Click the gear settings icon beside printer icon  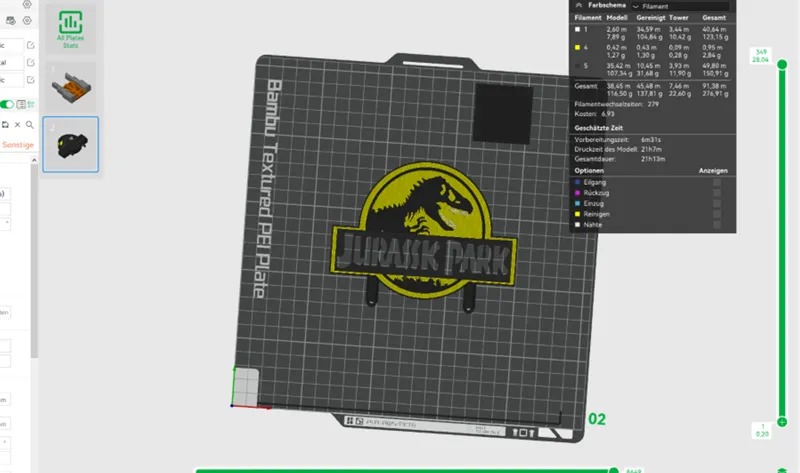pos(27,20)
